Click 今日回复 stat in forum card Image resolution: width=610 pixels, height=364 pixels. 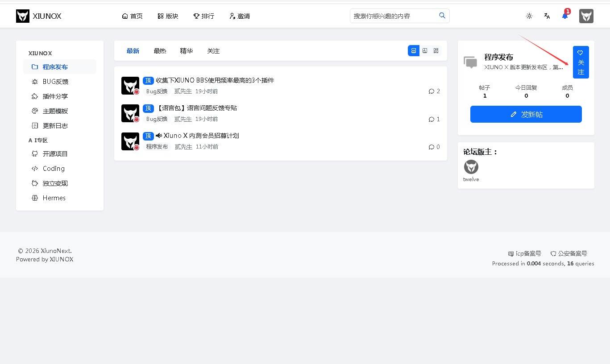526,91
